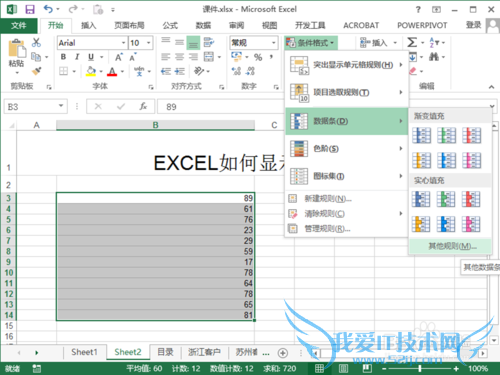500x375 pixels.
Task: Increase decimal places
Action: [236, 71]
